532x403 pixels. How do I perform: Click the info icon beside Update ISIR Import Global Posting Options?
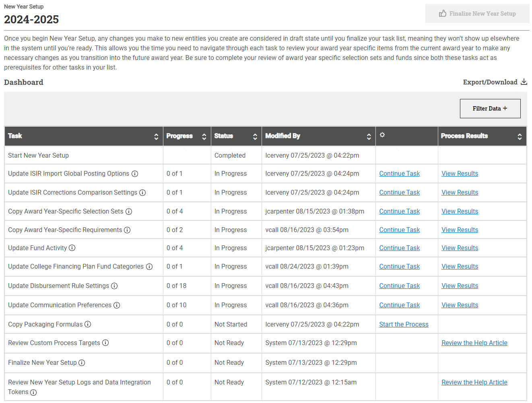135,174
